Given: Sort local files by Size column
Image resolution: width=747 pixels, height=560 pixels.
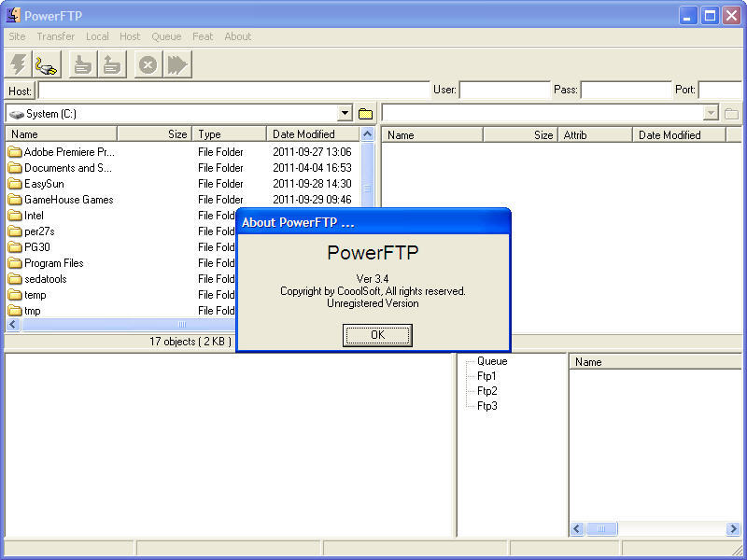Looking at the screenshot, I should click(154, 134).
